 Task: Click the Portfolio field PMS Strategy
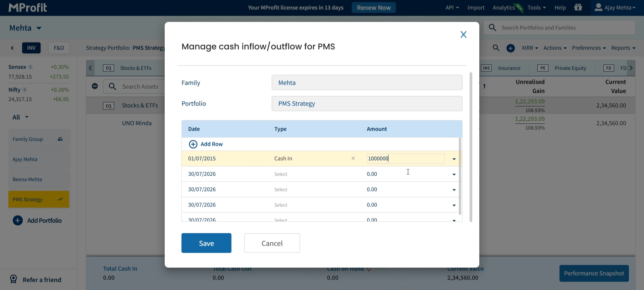[x=367, y=104]
